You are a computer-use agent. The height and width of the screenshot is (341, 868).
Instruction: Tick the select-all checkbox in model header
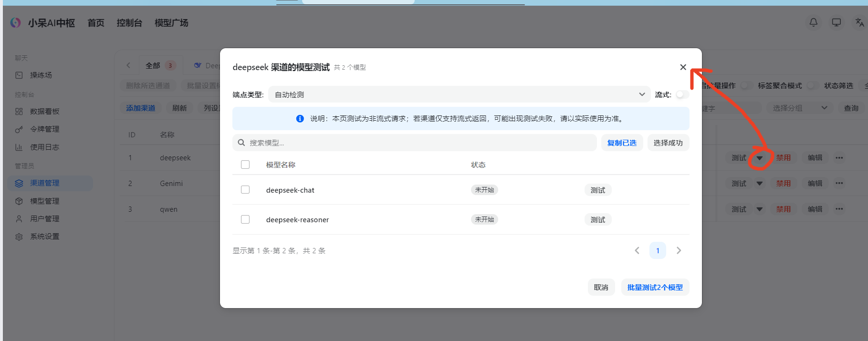pos(245,165)
